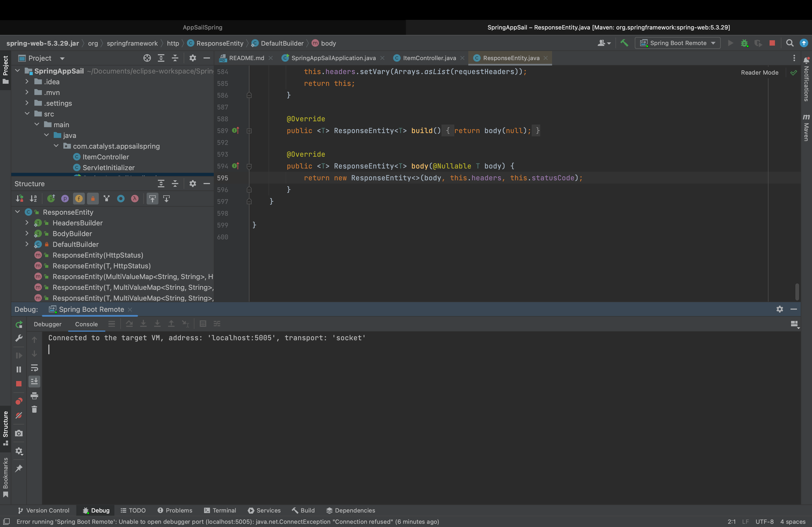Click View Breakpoints icon in debug sidebar
Viewport: 812px width, 527px height.
[19, 401]
